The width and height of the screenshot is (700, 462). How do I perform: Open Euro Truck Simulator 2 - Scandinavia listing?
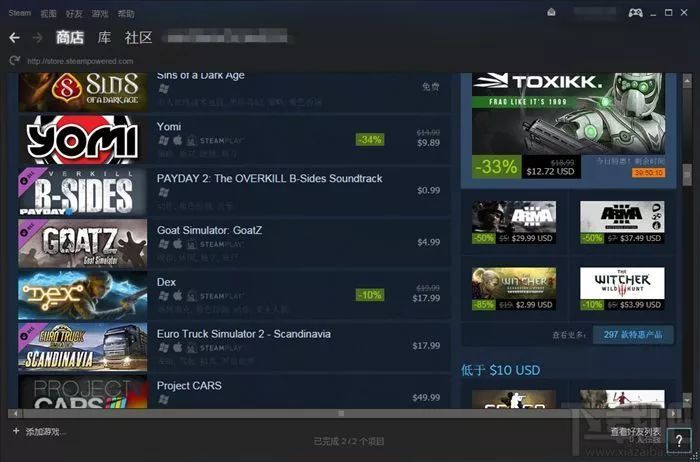234,346
